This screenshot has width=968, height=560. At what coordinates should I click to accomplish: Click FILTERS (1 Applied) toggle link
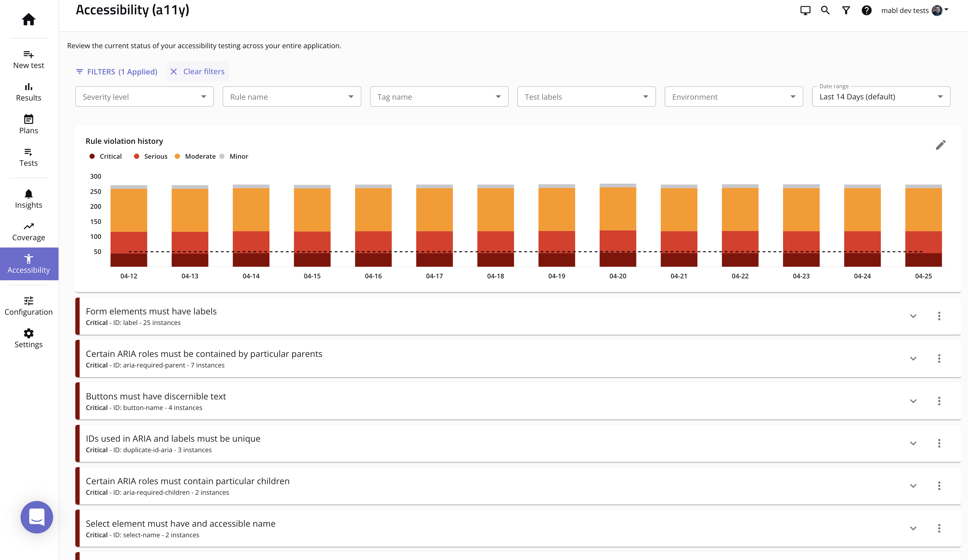click(117, 72)
